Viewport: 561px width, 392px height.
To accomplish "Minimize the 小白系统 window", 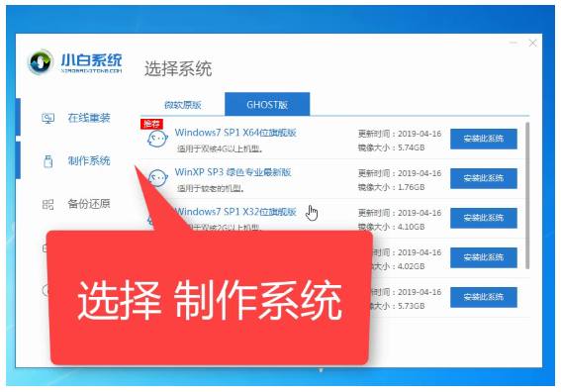I will tap(514, 43).
